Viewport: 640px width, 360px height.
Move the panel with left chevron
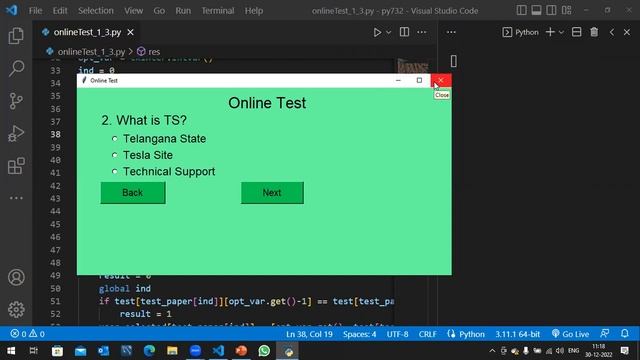tap(611, 32)
